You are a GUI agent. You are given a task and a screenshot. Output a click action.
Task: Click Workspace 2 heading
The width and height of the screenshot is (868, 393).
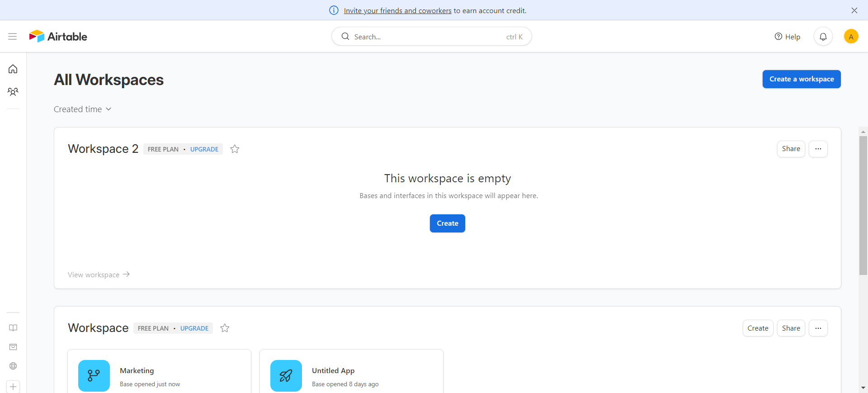103,149
